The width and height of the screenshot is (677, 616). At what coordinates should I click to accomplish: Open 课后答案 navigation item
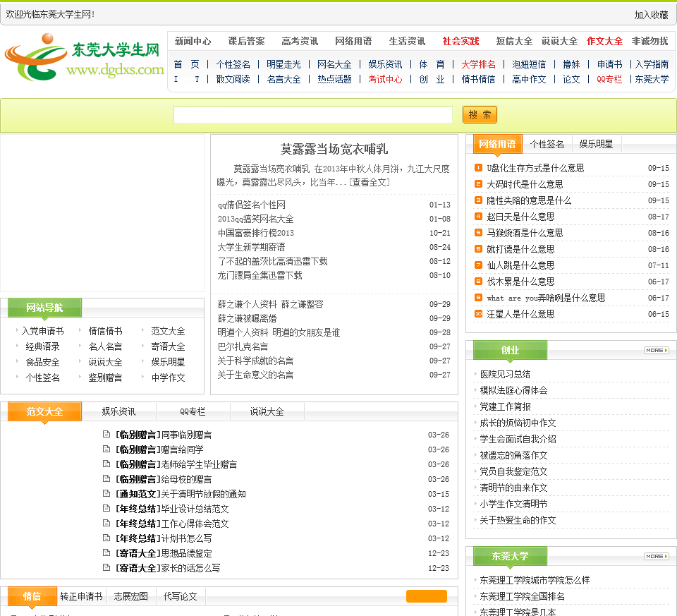247,41
